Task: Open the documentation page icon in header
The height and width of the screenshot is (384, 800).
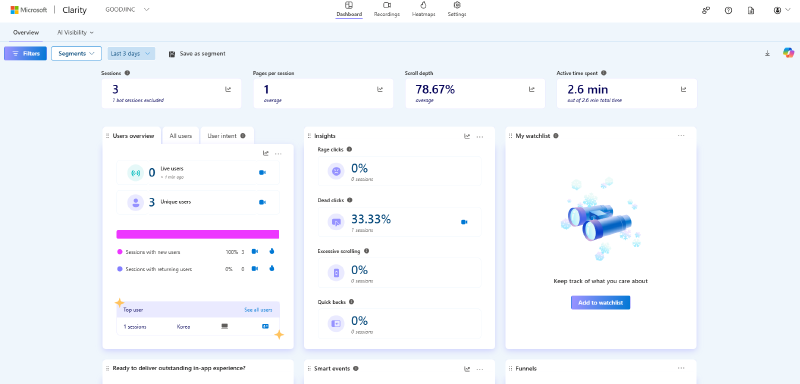Action: click(751, 10)
